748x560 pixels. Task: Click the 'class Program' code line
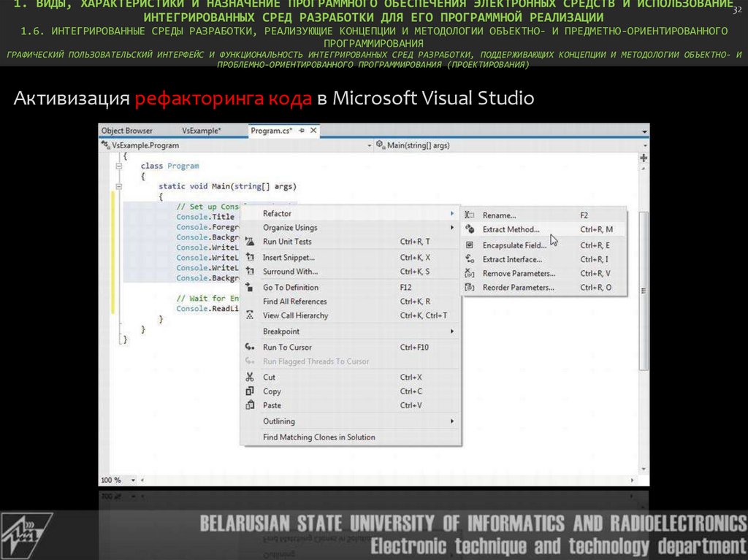[169, 166]
